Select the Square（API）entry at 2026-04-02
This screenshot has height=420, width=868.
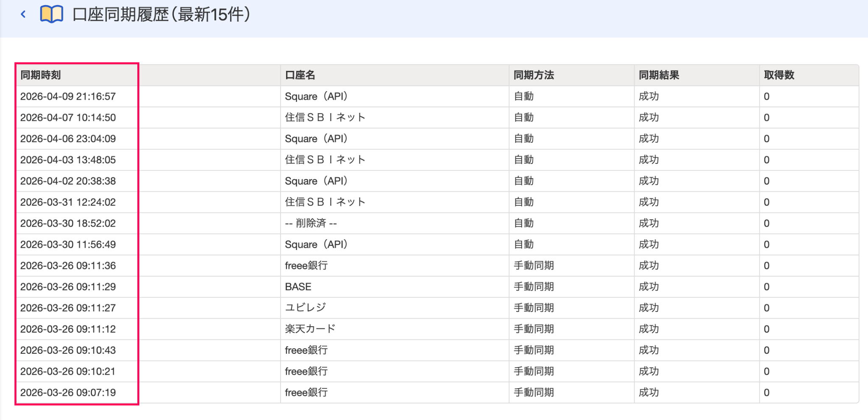click(316, 181)
